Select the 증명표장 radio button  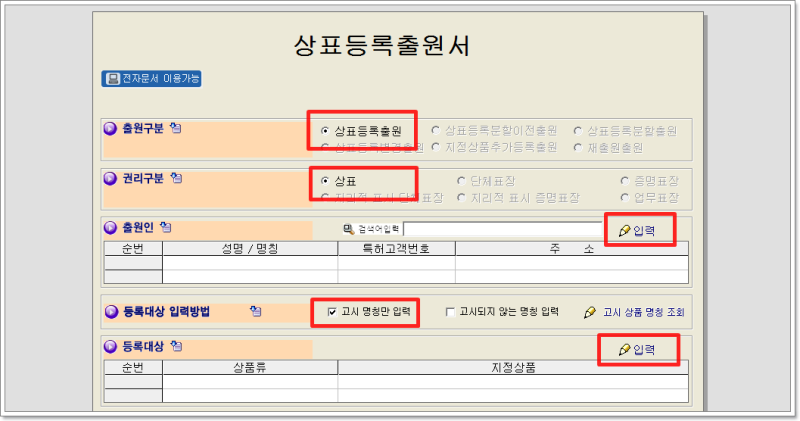(624, 181)
